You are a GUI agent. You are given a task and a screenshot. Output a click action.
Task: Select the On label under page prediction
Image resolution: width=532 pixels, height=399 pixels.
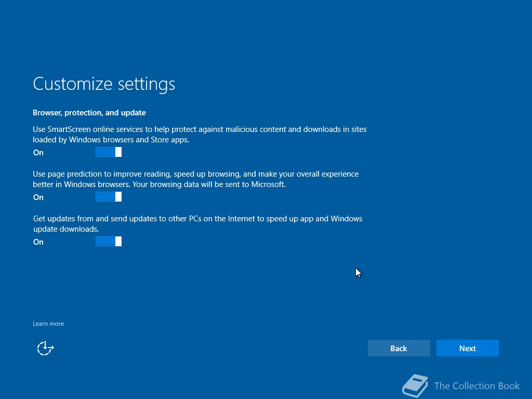pos(38,197)
